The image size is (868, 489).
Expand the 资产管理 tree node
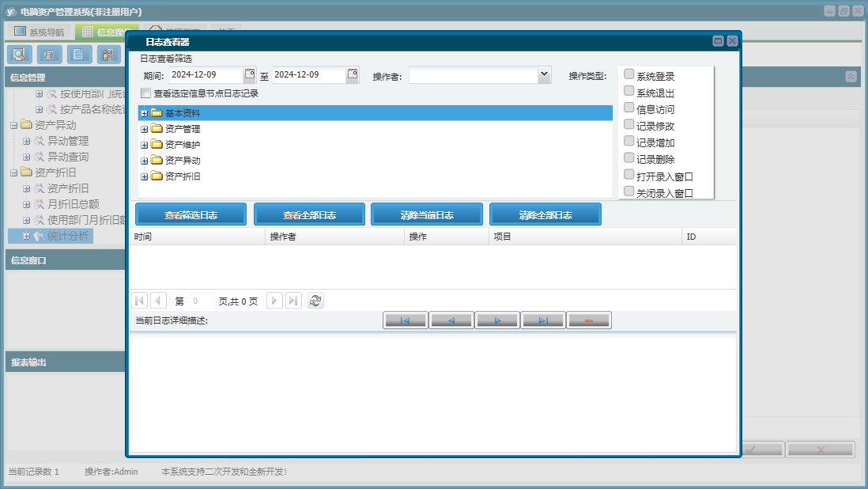click(x=145, y=129)
